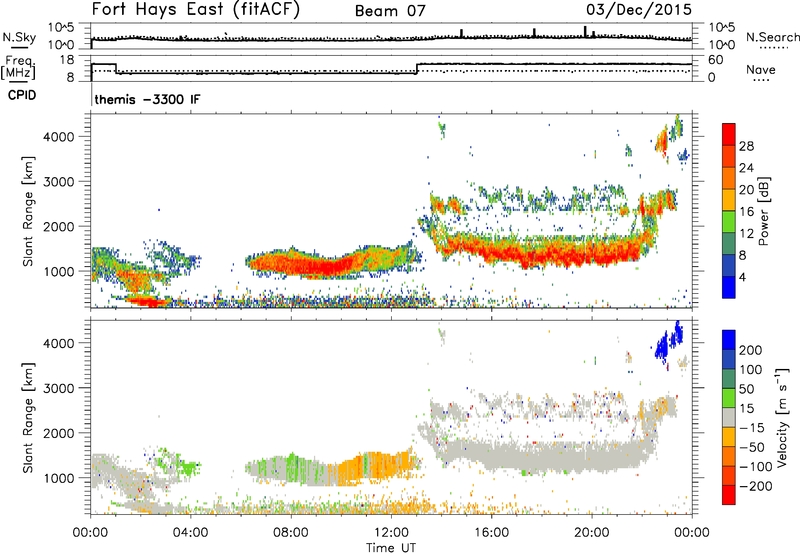Click the '28' tick on Power colorbar
800x554 pixels.
tap(746, 146)
